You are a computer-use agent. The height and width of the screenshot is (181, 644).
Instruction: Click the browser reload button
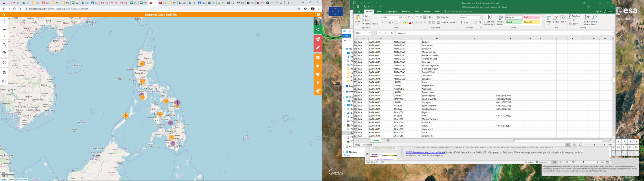pos(14,9)
